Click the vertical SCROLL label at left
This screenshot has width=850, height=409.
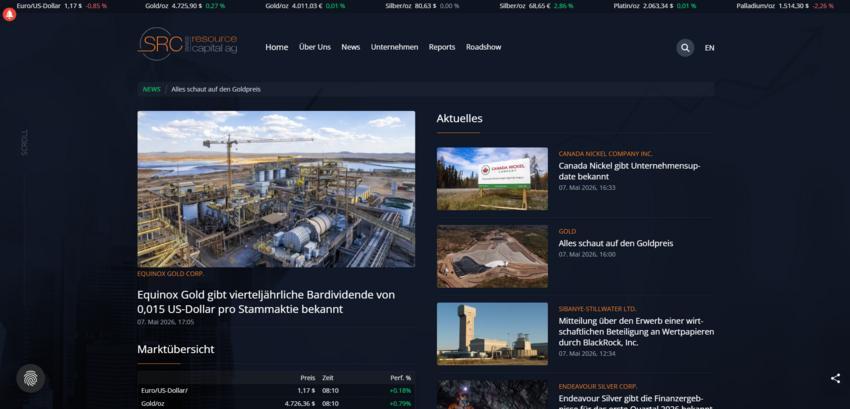(x=24, y=143)
